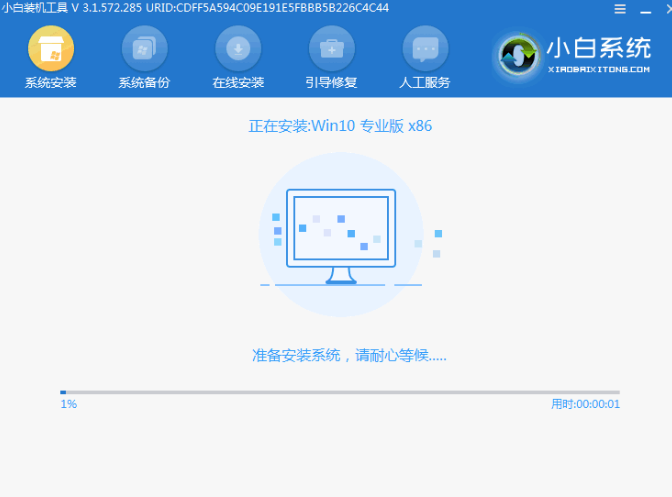The height and width of the screenshot is (497, 672).
Task: Click the 在线安装 tab label
Action: [238, 82]
